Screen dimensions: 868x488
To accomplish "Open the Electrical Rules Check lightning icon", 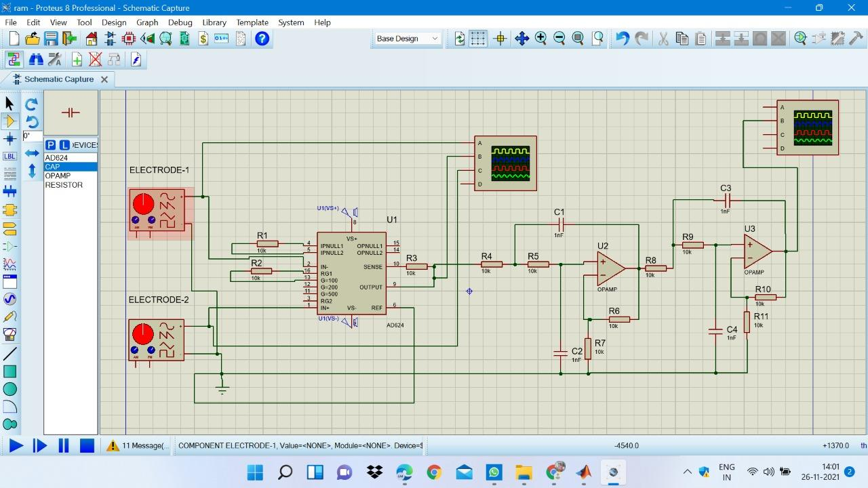I will tap(136, 60).
